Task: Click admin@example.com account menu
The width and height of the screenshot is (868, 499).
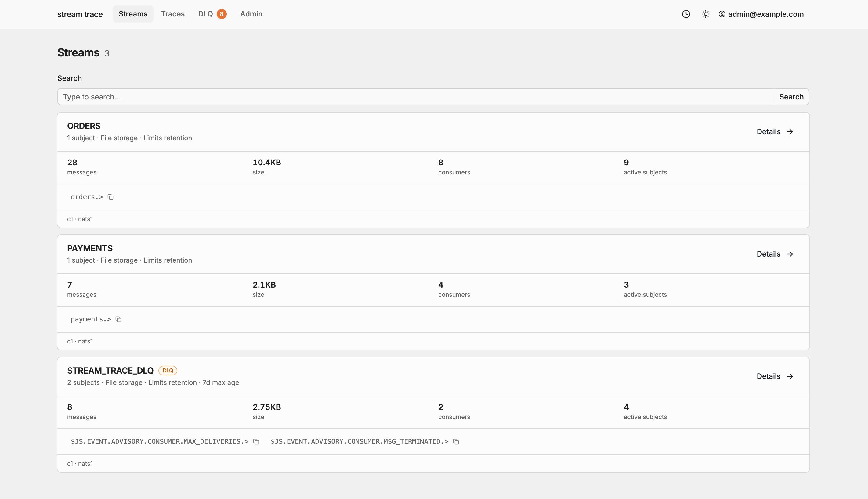Action: click(761, 14)
